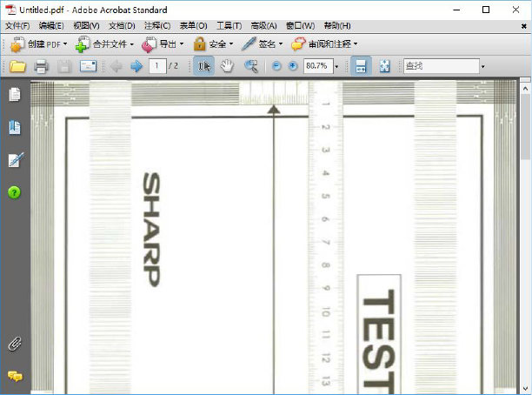Open the 窗口(W) menu

click(x=300, y=26)
